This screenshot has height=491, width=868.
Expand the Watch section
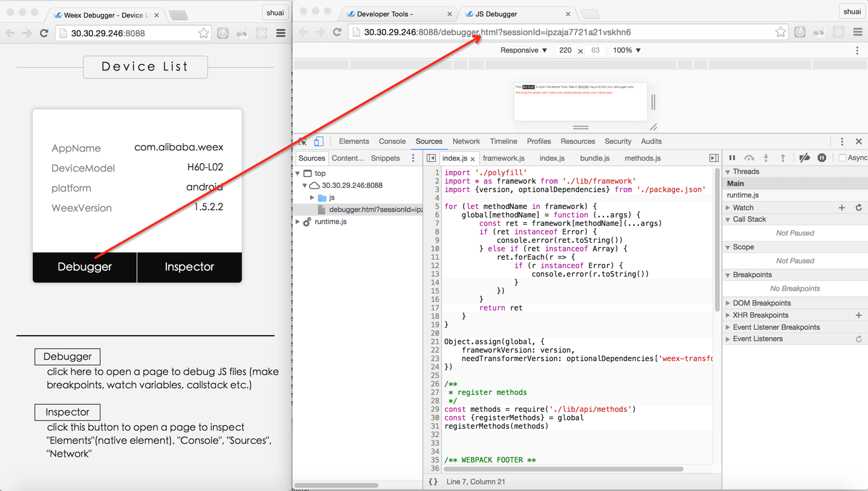point(728,208)
